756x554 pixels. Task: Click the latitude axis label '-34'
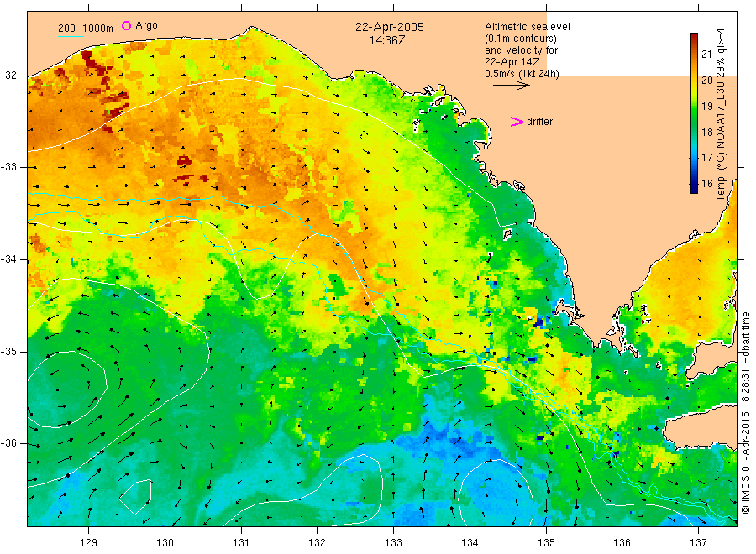[8, 259]
